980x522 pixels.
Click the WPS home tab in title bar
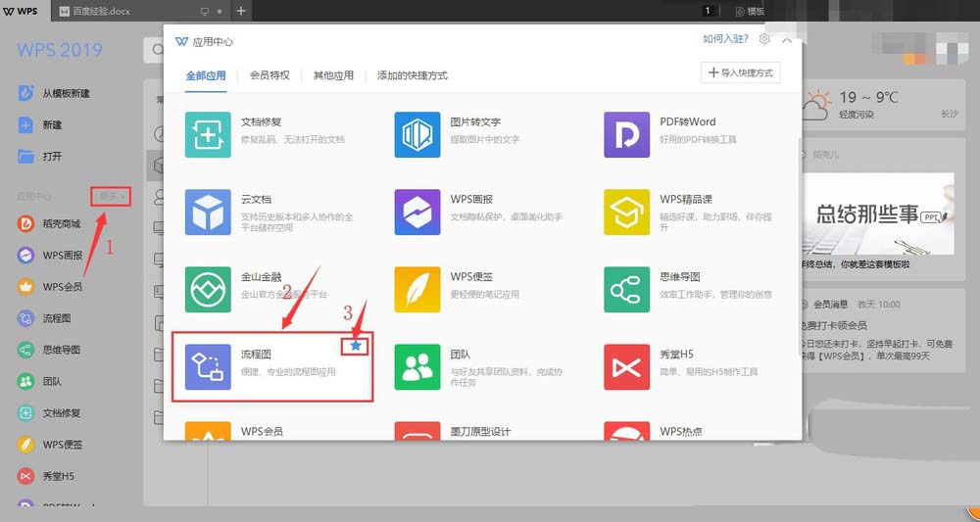coord(24,11)
